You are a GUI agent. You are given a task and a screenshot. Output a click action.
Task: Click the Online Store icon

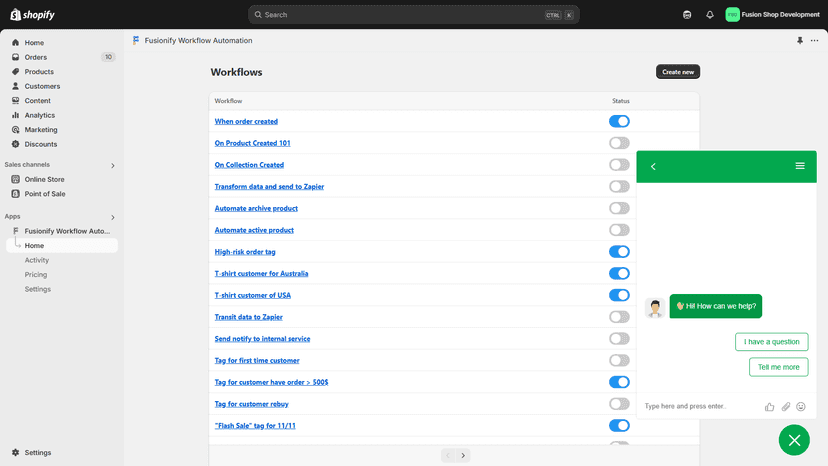[15, 180]
